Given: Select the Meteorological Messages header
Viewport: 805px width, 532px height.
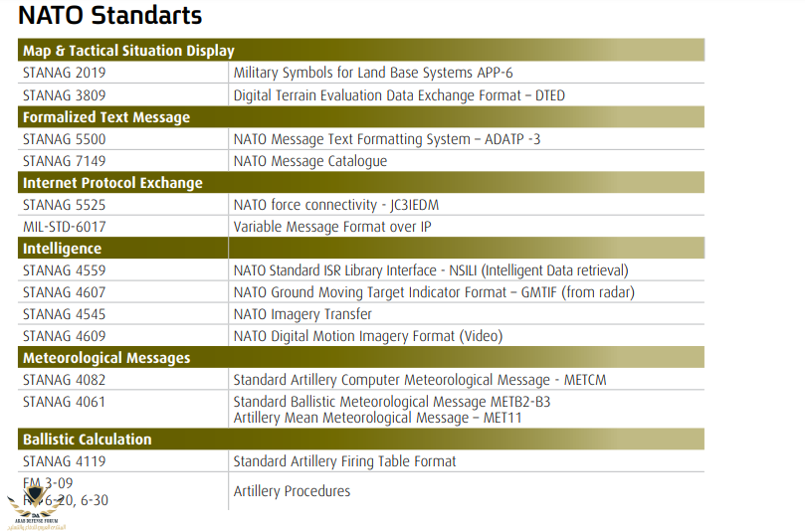Looking at the screenshot, I should coord(106,358).
